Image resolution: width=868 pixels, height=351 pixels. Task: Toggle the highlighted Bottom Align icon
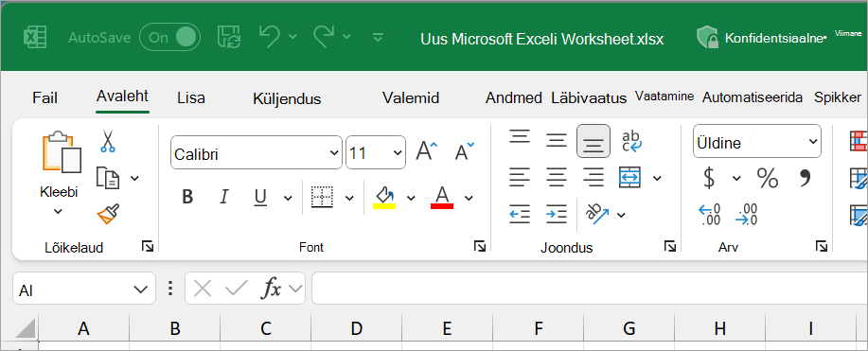(x=593, y=141)
